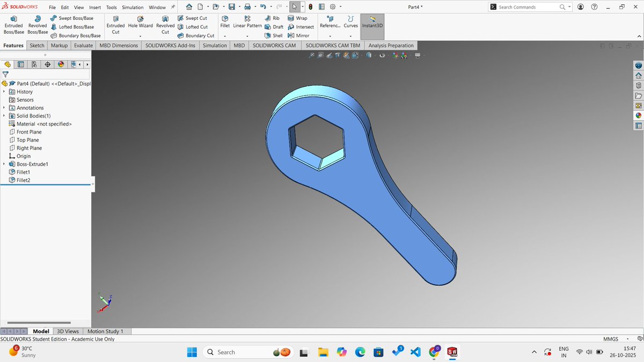Click the Lofted Cut tool
This screenshot has width=644, height=362.
(193, 27)
